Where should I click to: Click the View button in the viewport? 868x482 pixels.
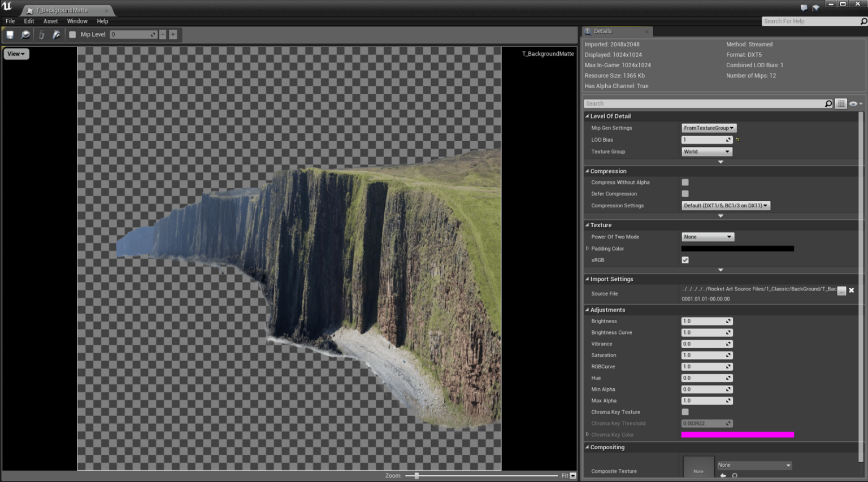tap(16, 54)
